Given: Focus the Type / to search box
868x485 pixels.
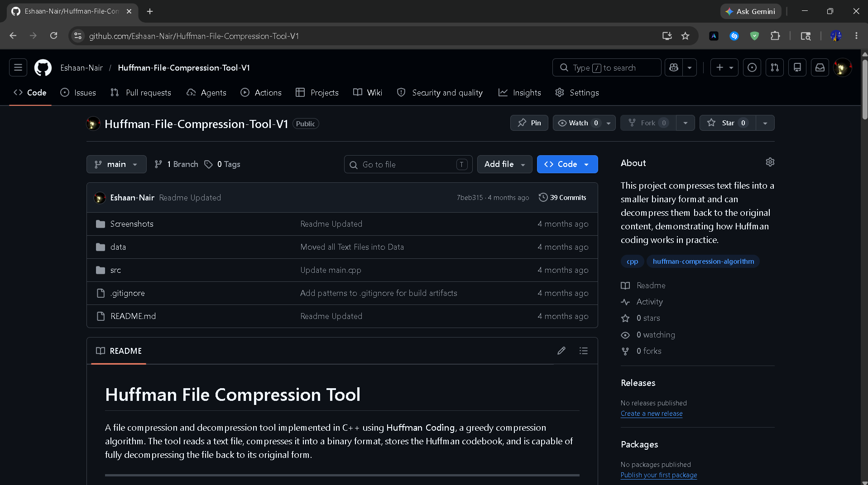Looking at the screenshot, I should coord(607,67).
